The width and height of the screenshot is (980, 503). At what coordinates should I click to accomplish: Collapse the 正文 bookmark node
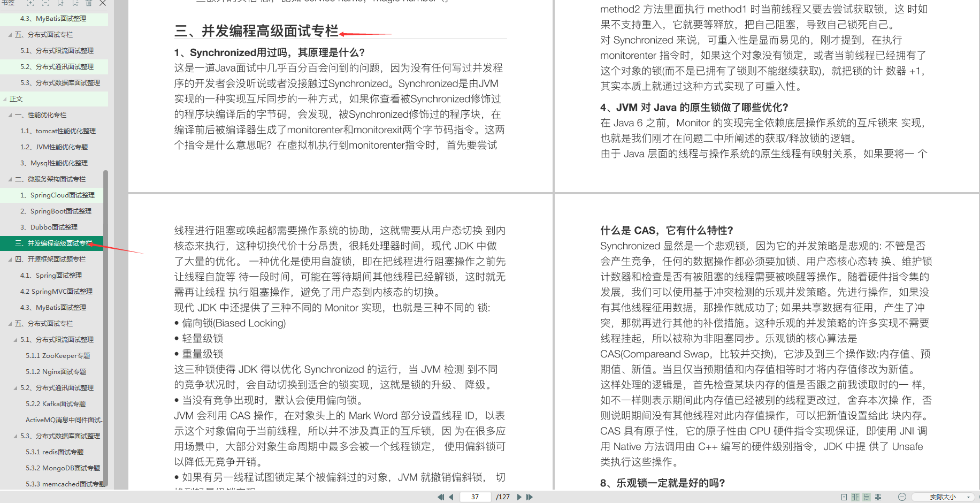pos(5,99)
